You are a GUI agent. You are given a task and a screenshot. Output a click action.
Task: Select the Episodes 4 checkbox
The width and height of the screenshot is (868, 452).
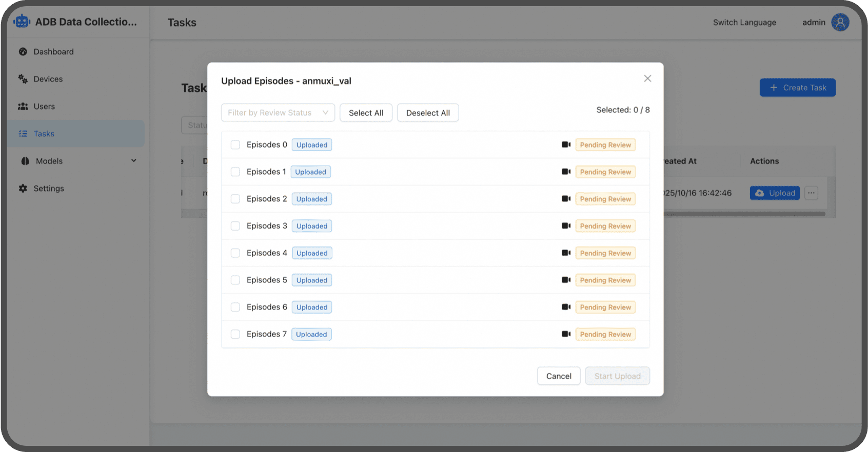(235, 253)
